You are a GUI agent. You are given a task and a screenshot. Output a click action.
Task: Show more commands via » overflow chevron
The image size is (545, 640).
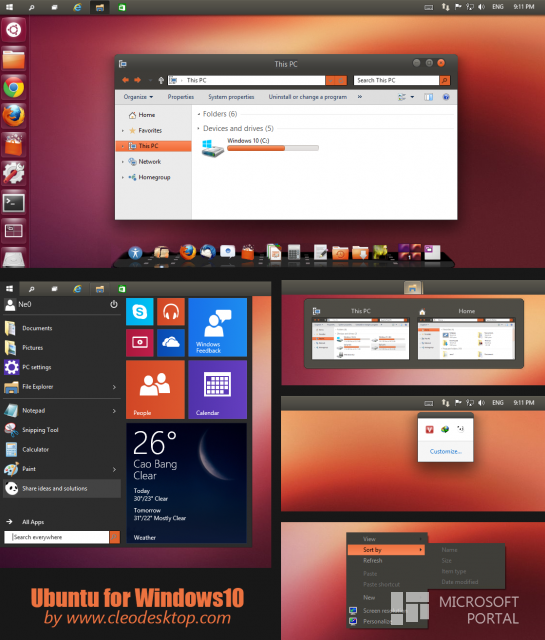pyautogui.click(x=360, y=97)
